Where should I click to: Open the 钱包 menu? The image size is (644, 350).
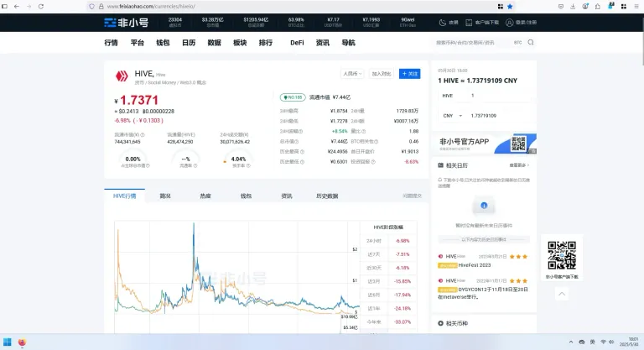pos(163,43)
